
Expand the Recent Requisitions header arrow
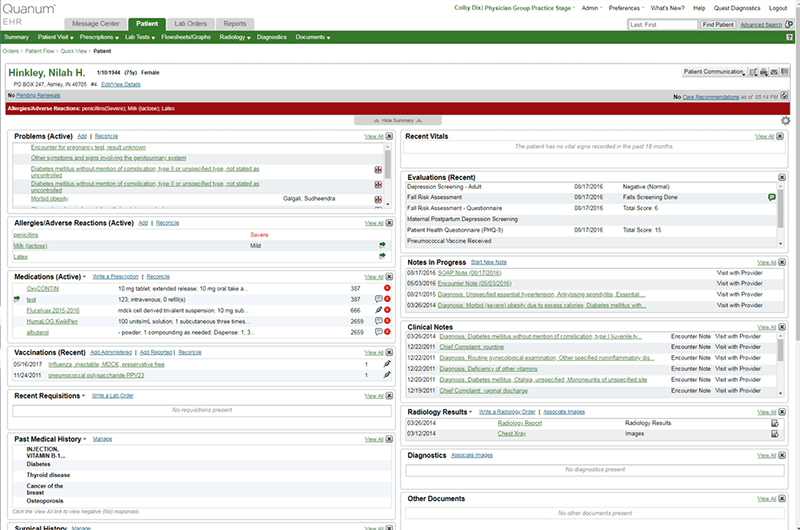click(x=84, y=396)
